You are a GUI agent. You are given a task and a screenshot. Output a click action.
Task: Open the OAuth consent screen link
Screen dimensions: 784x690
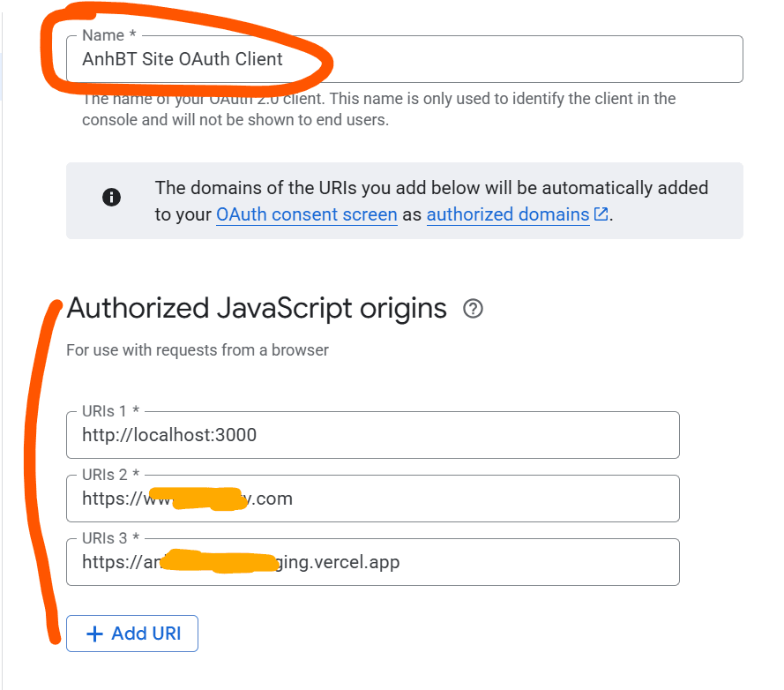(306, 214)
